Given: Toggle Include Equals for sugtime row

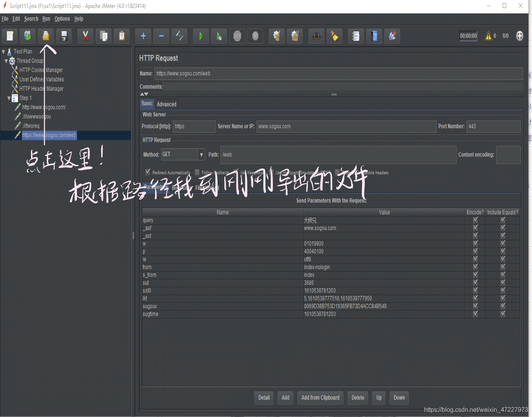Looking at the screenshot, I should coord(503,314).
